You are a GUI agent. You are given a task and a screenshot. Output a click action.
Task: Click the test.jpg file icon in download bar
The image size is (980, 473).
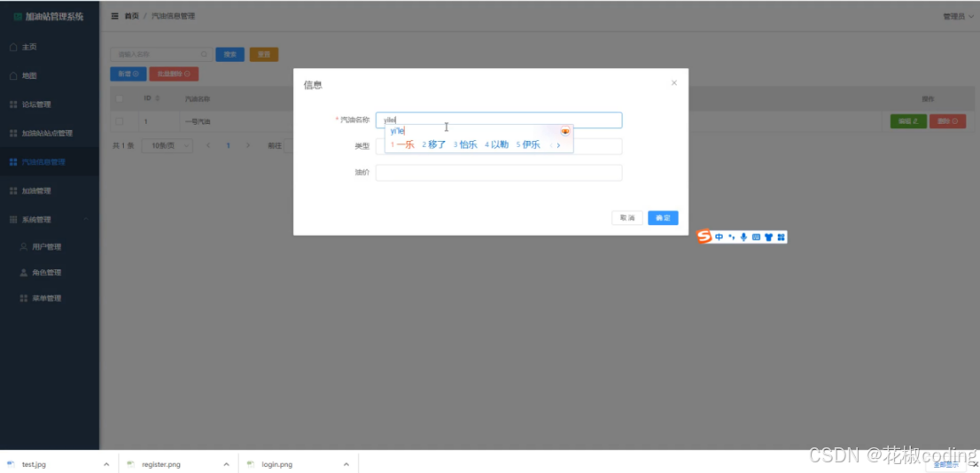[11, 464]
